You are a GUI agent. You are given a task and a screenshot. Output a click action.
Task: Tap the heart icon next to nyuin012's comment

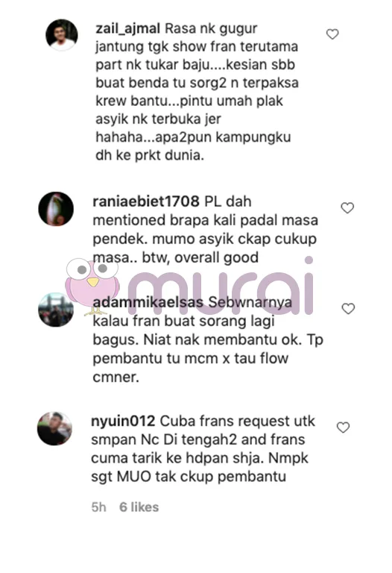pos(343,427)
